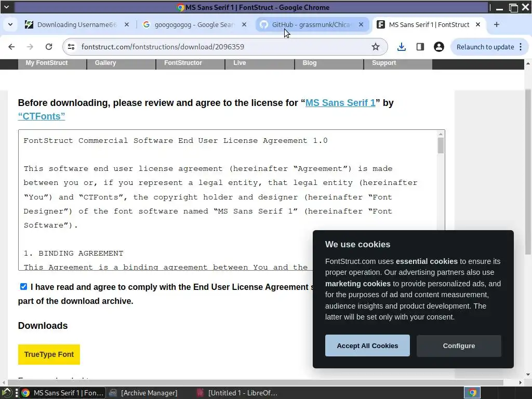Accept All Cookies

367,345
